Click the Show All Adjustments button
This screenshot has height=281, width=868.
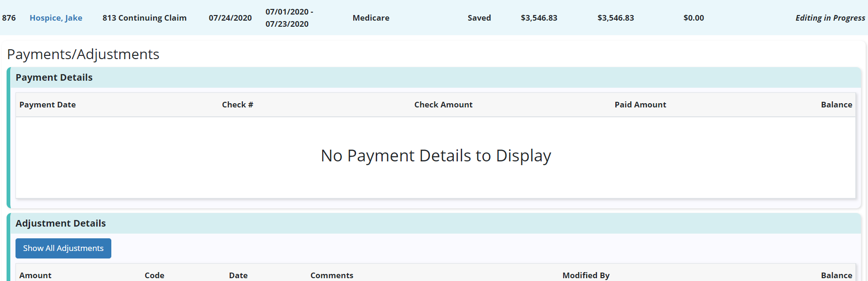[x=63, y=248]
